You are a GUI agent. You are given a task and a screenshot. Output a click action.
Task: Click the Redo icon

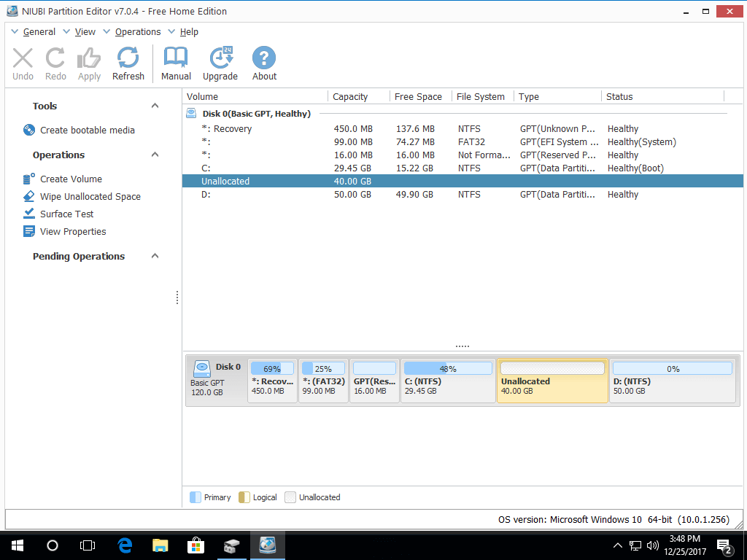(55, 63)
